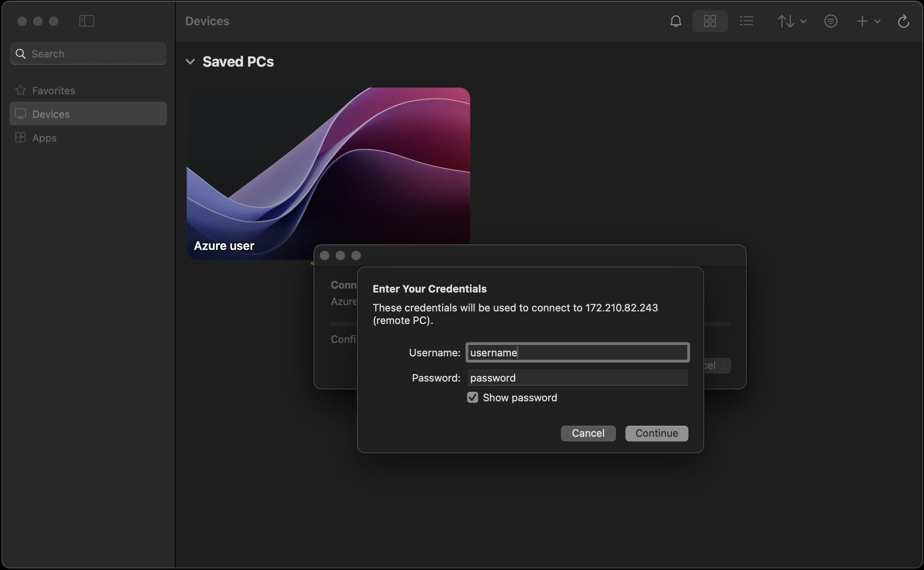This screenshot has height=570, width=924.
Task: Open the filter options icon
Action: click(831, 21)
